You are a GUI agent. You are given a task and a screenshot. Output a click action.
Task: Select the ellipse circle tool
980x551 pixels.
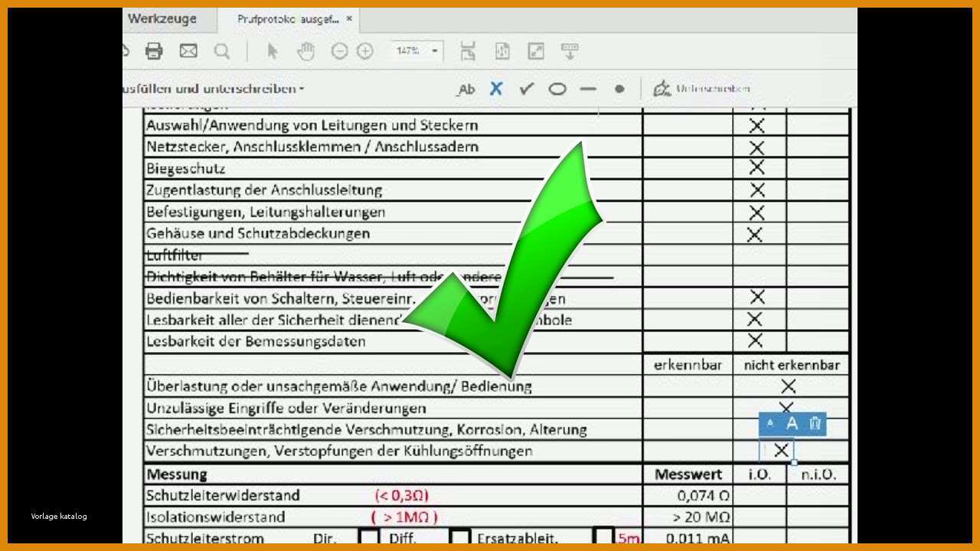557,89
